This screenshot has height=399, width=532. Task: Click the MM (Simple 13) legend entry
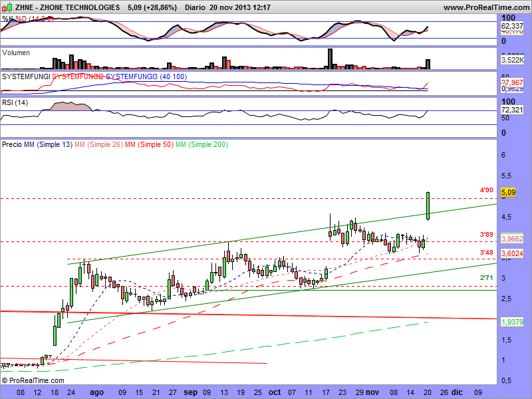click(x=48, y=144)
